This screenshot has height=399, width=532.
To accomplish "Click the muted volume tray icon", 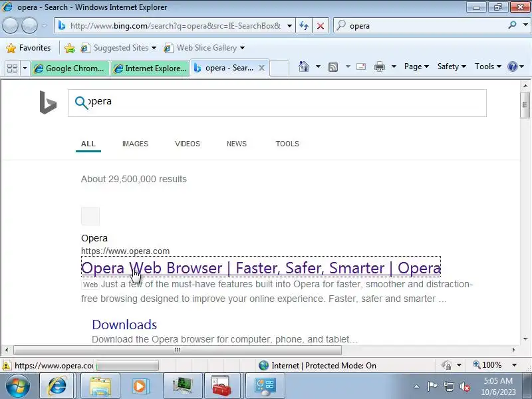I will [x=464, y=386].
